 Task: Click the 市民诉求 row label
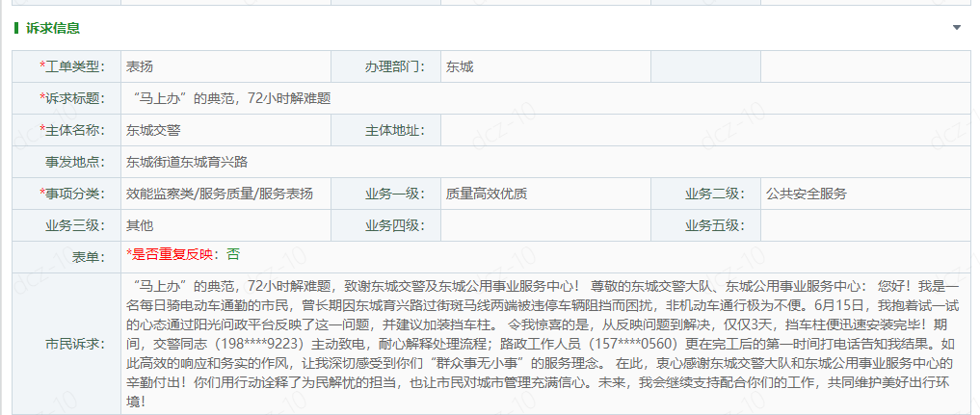click(x=75, y=344)
